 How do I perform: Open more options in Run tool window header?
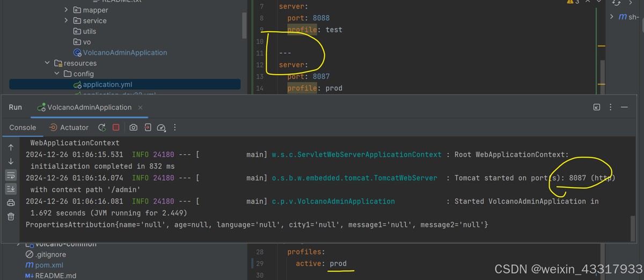point(610,107)
